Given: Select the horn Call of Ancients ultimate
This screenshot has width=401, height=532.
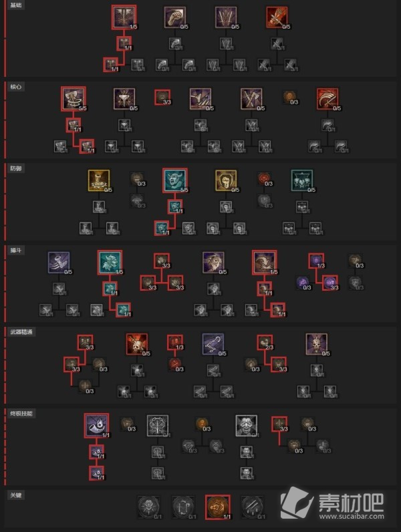Looking at the screenshot, I should tap(96, 426).
